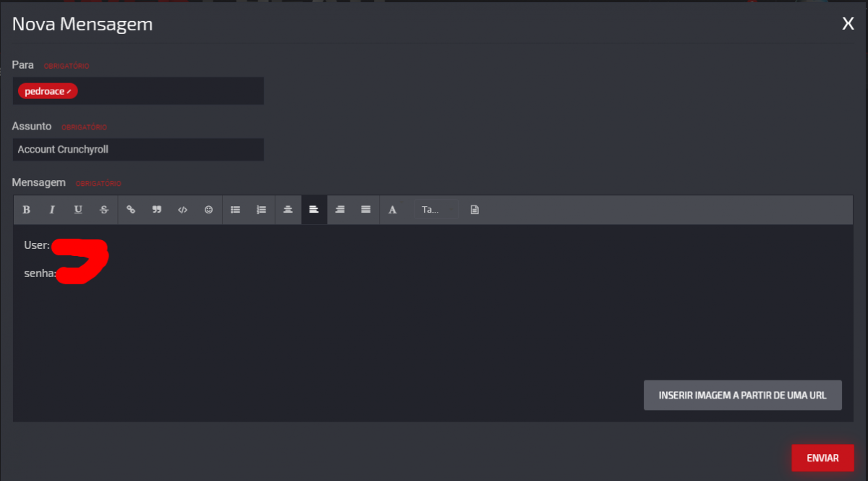The height and width of the screenshot is (481, 868).
Task: Insert a hyperlink with the link icon
Action: [131, 210]
